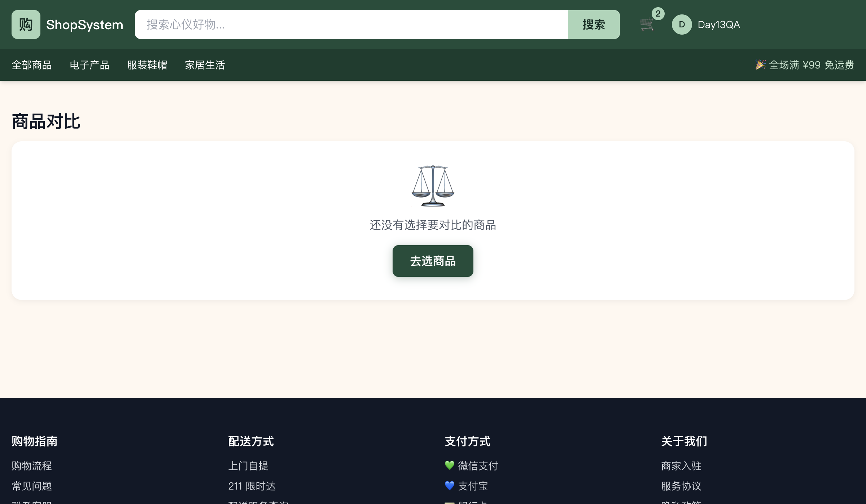Open the shopping cart icon
The height and width of the screenshot is (504, 866).
[647, 25]
